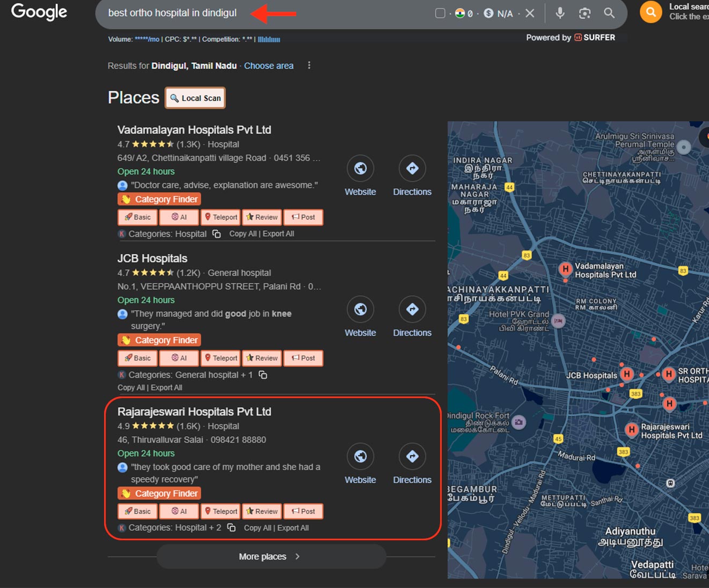This screenshot has width=709, height=588.
Task: Clear the search query with X icon
Action: pos(530,13)
